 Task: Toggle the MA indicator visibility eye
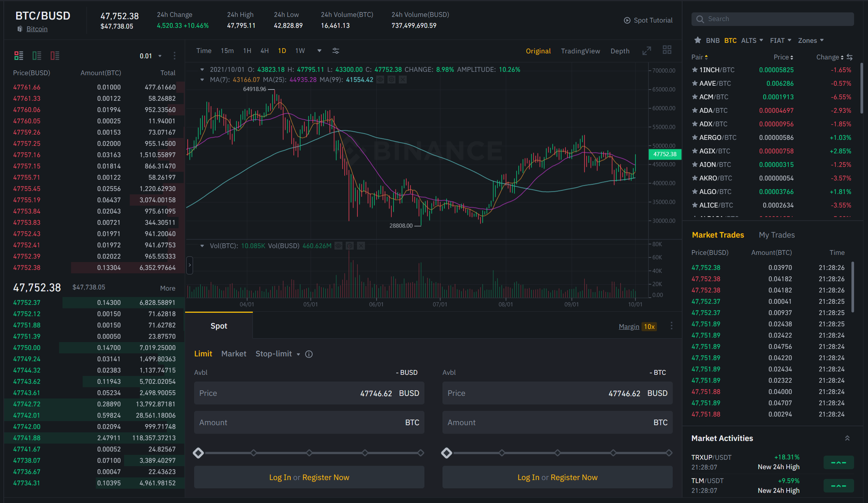pyautogui.click(x=380, y=80)
